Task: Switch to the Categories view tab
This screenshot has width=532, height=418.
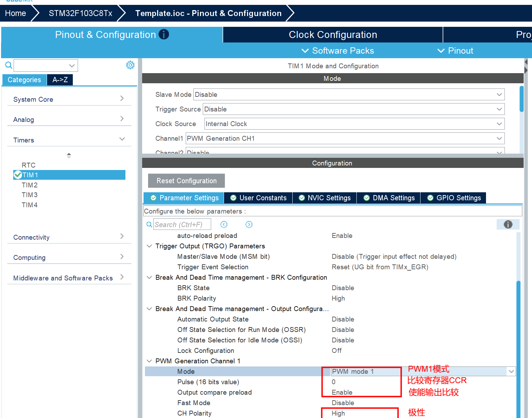Action: pos(24,80)
